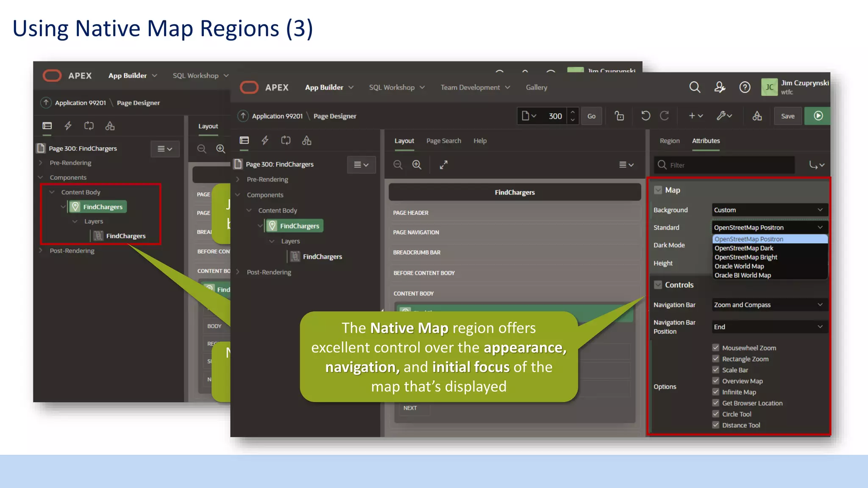Screen dimensions: 868x488
Task: Click the green run page button
Action: coord(818,116)
